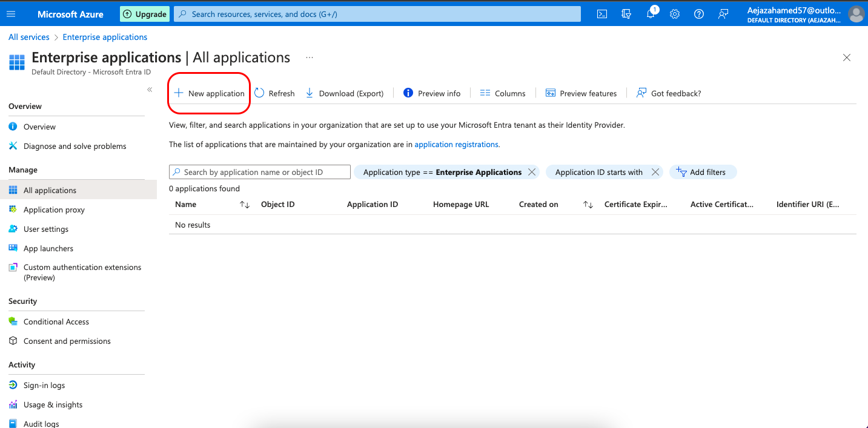Collapse the left sidebar with the chevron
This screenshot has height=428, width=868.
[x=150, y=90]
